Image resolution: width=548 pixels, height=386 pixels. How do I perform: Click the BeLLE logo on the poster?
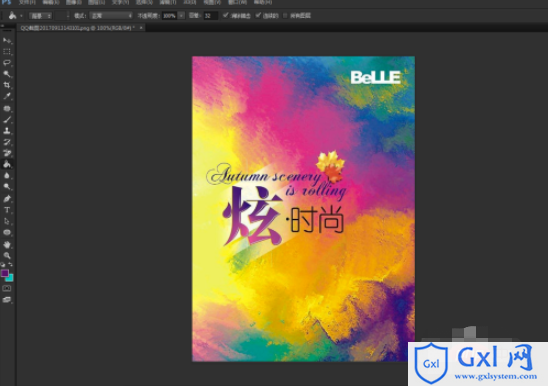(376, 77)
